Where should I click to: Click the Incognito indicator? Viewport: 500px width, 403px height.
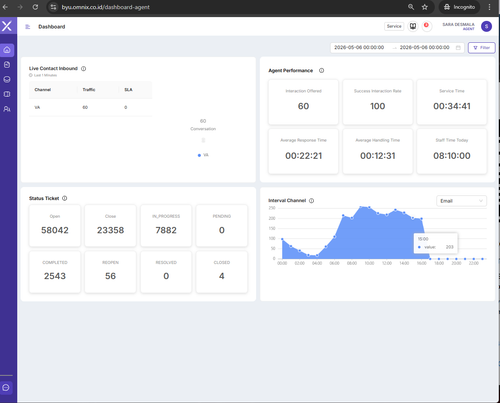tap(459, 7)
